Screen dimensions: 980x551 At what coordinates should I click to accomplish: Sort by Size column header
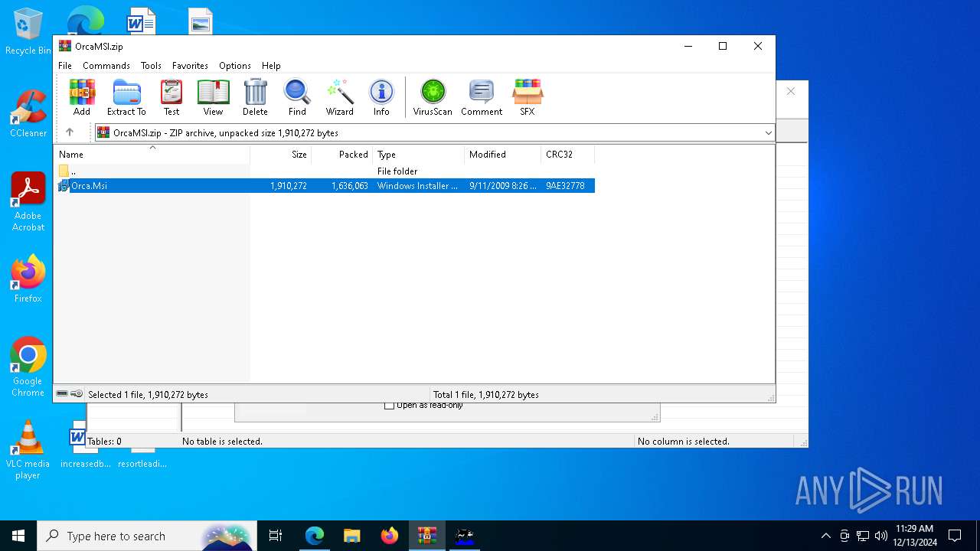pos(281,155)
